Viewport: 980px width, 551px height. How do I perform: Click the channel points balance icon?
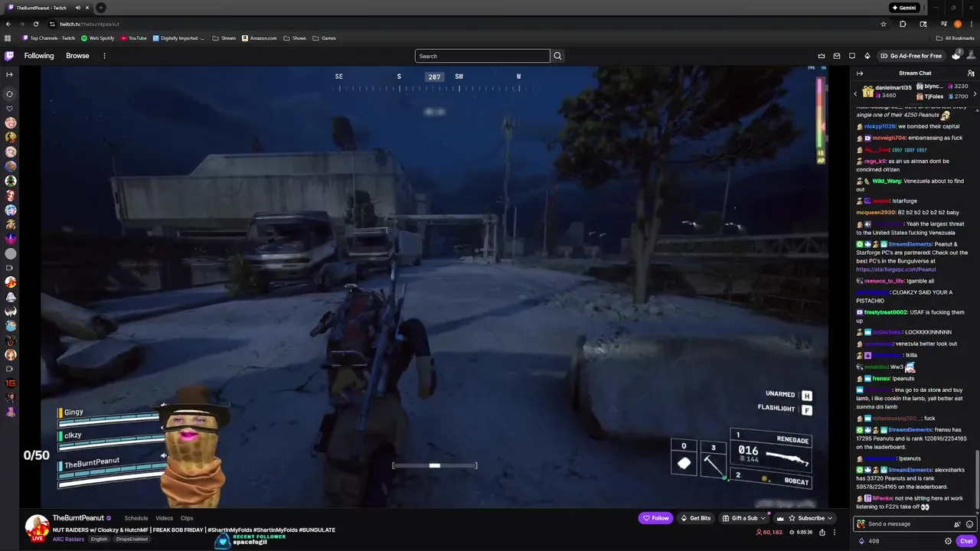click(x=861, y=541)
